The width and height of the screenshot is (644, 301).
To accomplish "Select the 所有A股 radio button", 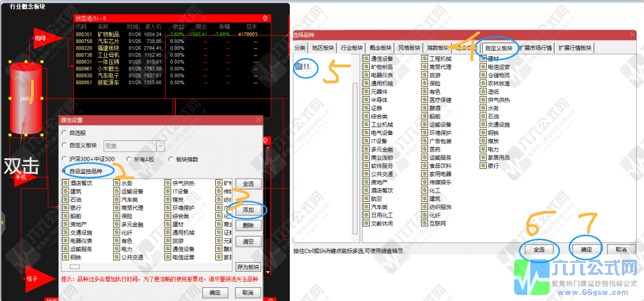I will (129, 159).
